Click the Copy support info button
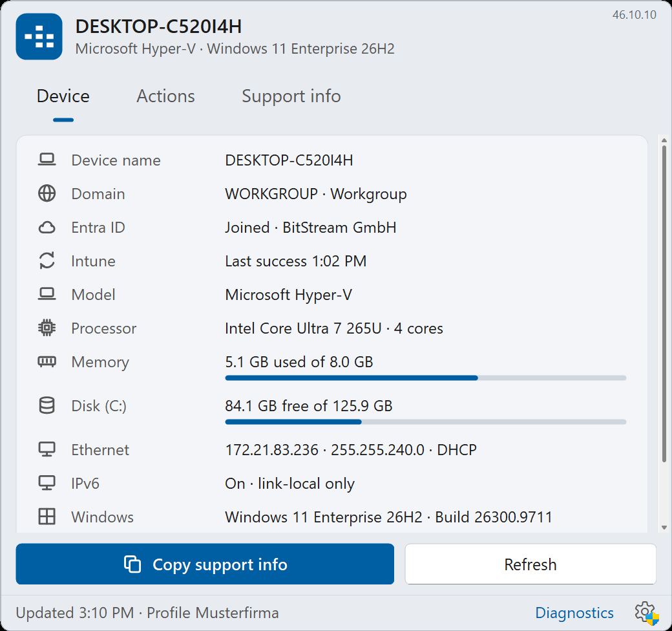 [x=205, y=564]
